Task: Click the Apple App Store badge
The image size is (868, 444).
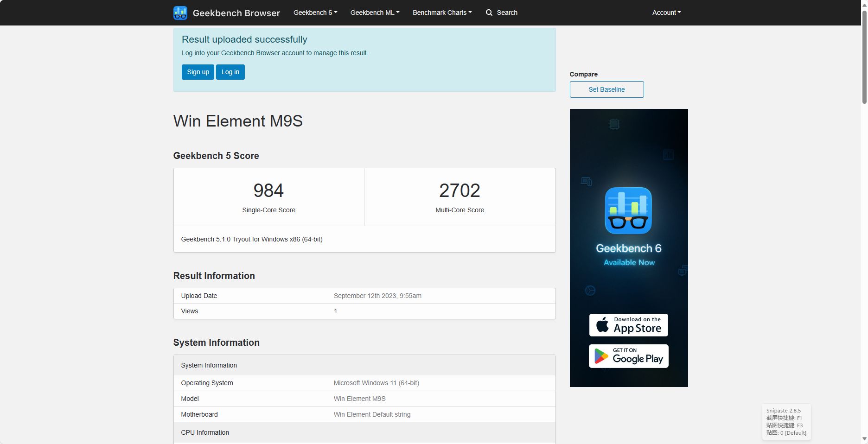Action: click(x=628, y=325)
